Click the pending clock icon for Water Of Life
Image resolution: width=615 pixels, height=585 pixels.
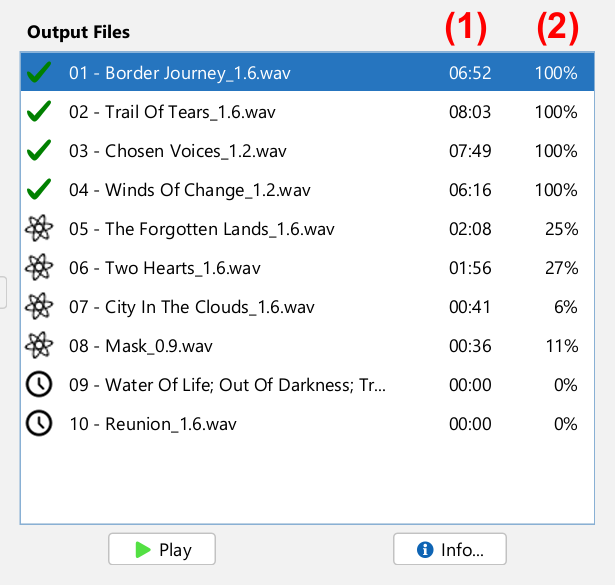click(39, 385)
